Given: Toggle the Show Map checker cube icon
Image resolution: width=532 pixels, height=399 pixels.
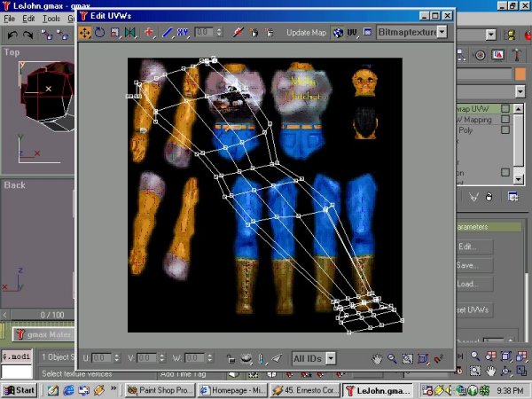Looking at the screenshot, I should click(338, 33).
